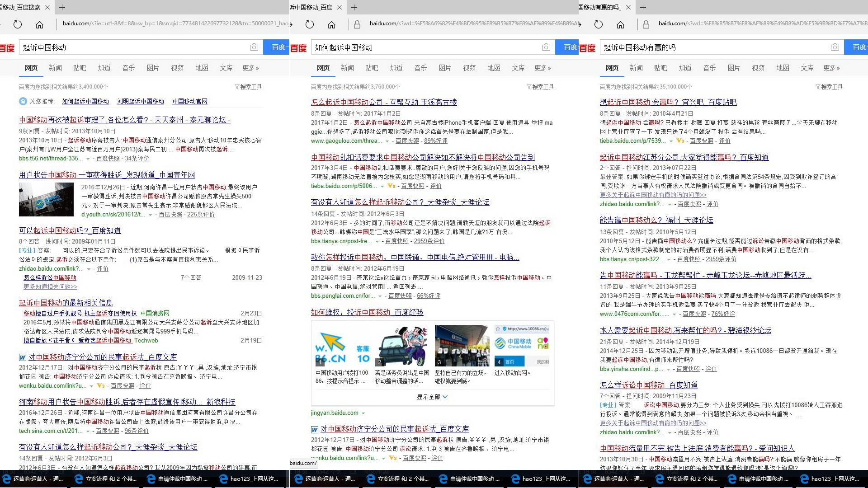The width and height of the screenshot is (868, 488).
Task: Go home in first browser window
Action: pos(39,24)
